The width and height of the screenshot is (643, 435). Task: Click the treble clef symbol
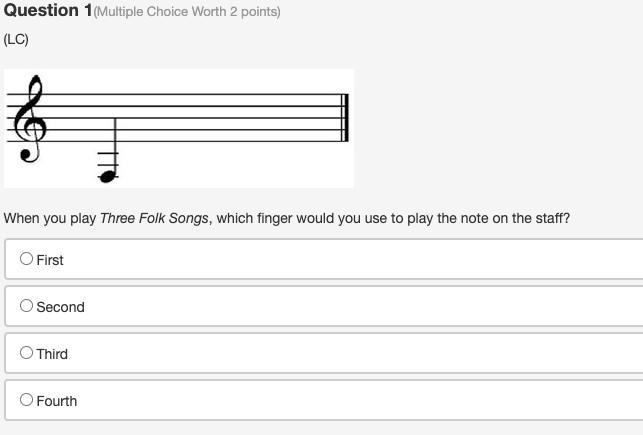pos(27,118)
